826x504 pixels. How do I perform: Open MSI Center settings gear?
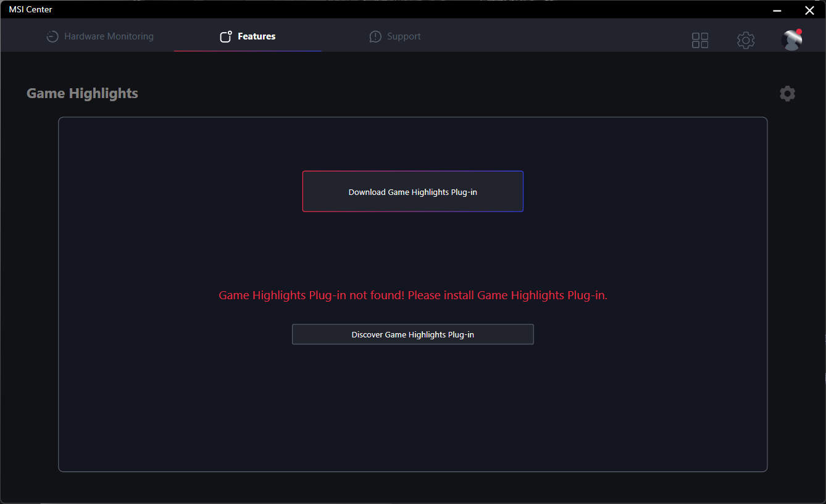(x=746, y=41)
